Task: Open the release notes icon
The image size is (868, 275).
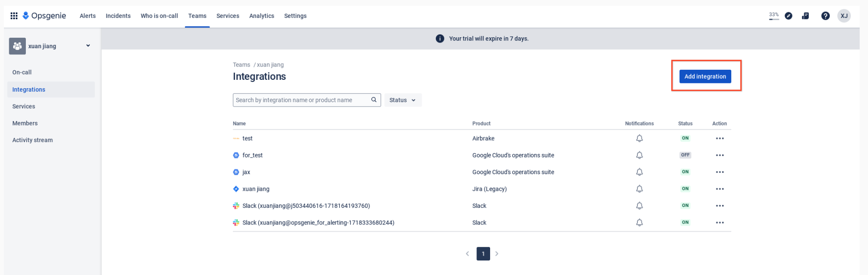Action: tap(805, 16)
